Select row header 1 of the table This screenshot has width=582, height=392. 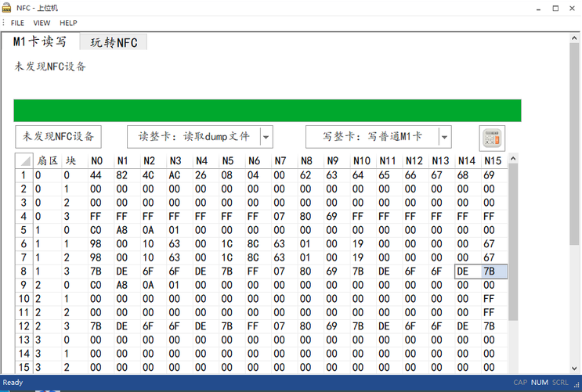click(24, 175)
